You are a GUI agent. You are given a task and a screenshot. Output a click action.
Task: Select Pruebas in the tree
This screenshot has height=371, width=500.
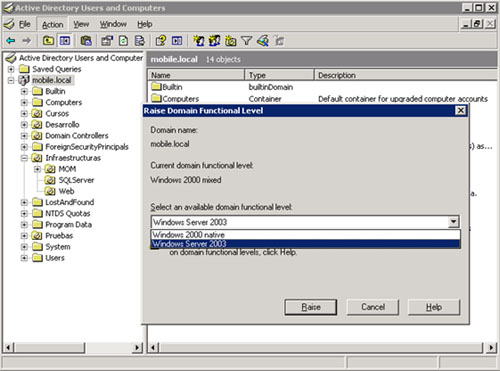pyautogui.click(x=59, y=236)
